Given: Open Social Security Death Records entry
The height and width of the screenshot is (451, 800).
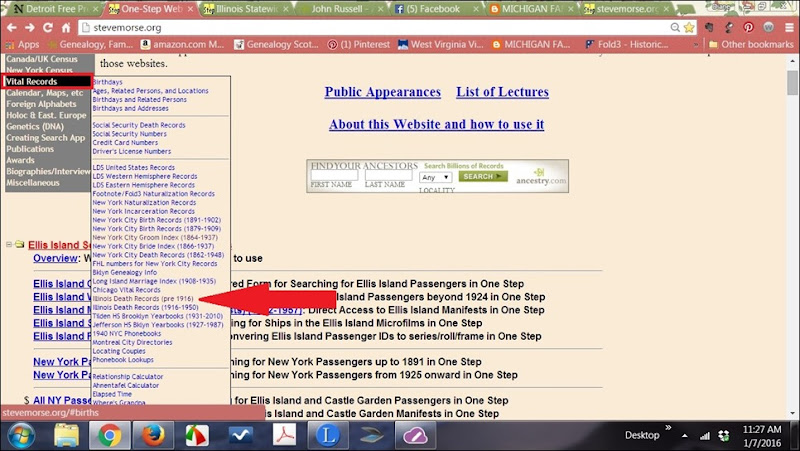Looking at the screenshot, I should [139, 125].
